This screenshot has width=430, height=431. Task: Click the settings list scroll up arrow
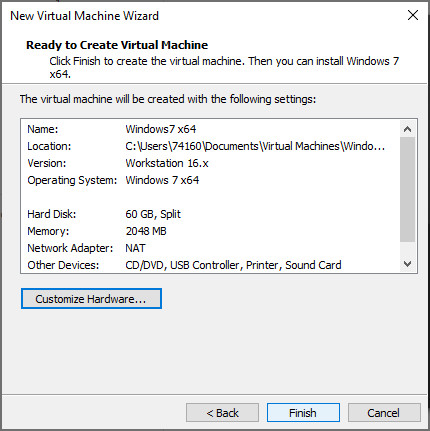point(407,129)
